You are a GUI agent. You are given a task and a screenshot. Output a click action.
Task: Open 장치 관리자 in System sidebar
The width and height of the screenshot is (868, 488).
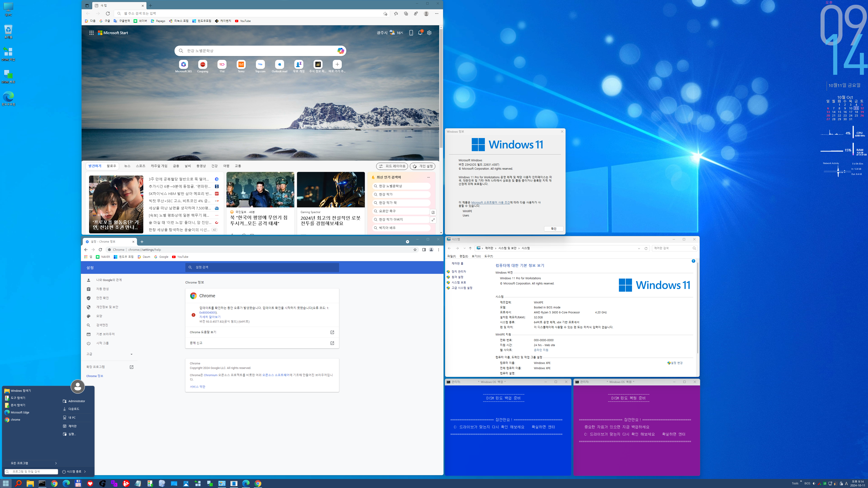pos(459,271)
